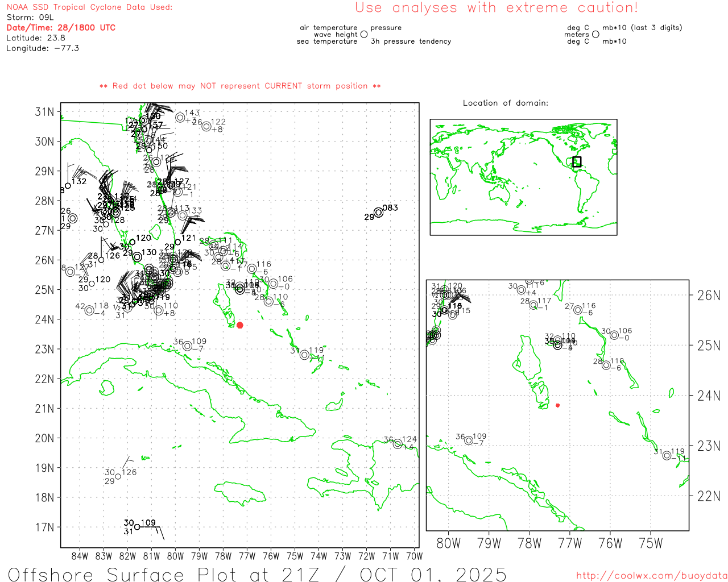Select inset map buoy 109 near 80W
Image resolution: width=728 pixels, height=582 pixels.
coord(469,440)
